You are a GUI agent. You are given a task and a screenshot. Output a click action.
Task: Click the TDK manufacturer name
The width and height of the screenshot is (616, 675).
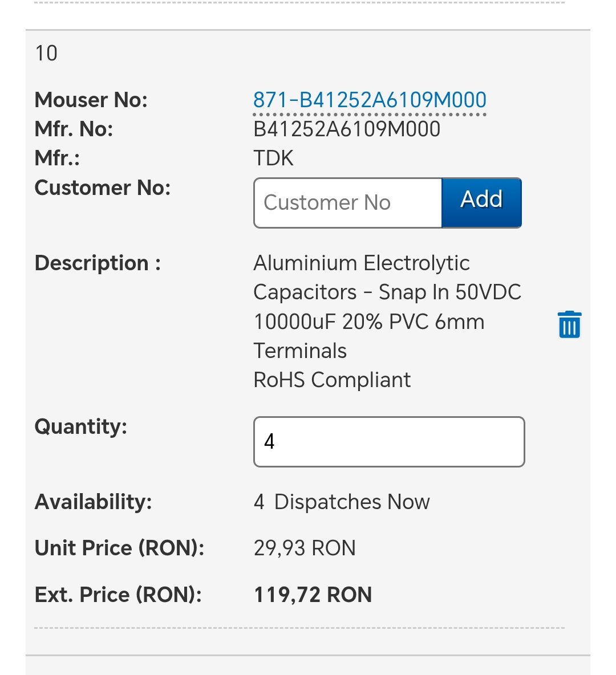[x=274, y=158]
